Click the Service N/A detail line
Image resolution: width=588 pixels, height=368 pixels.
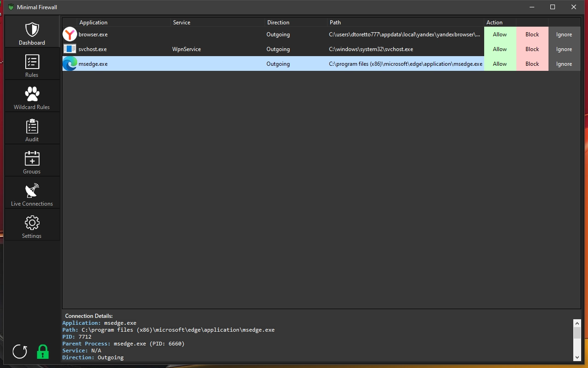[x=82, y=351]
